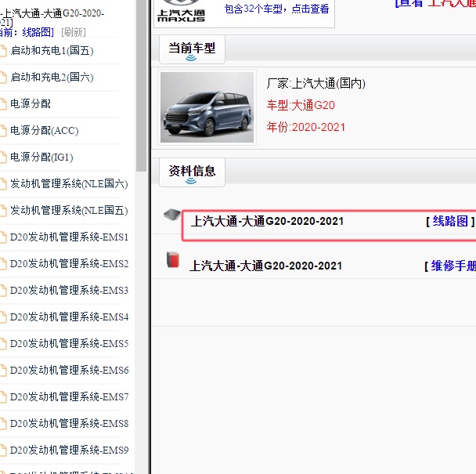
Task: Open D20发动机管理系统-EMS8
Action: [69, 423]
